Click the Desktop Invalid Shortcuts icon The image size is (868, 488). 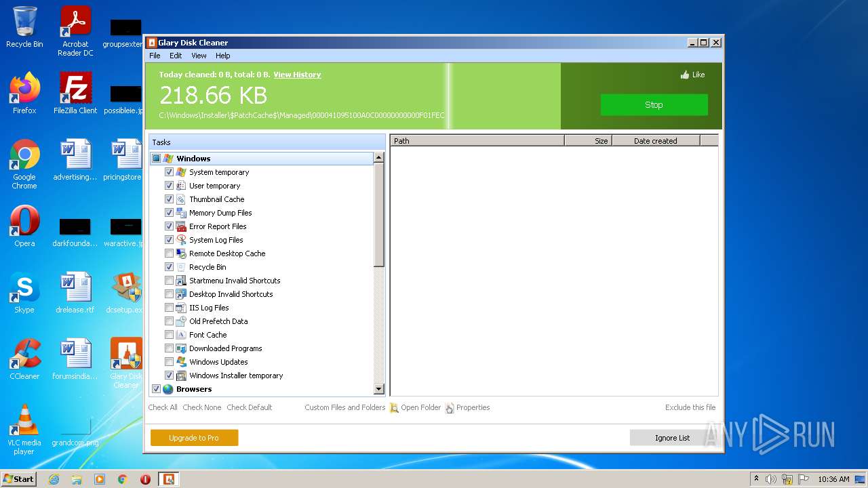point(181,294)
